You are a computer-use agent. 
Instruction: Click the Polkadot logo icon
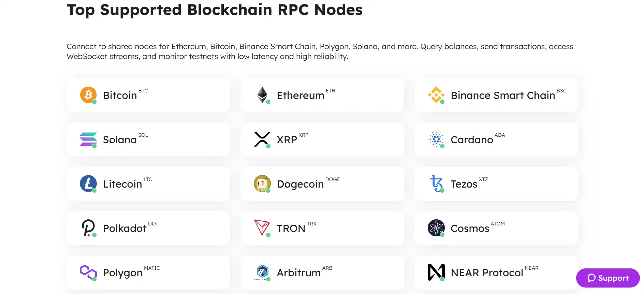point(88,228)
